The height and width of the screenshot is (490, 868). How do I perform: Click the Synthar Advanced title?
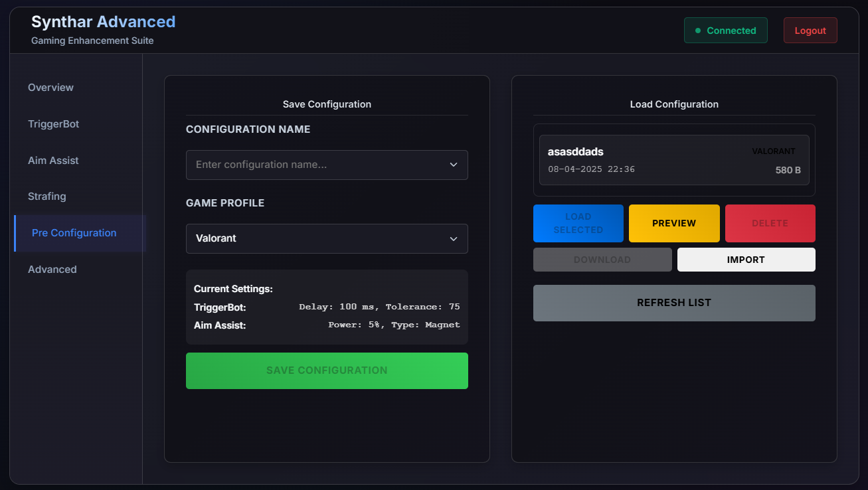point(104,22)
